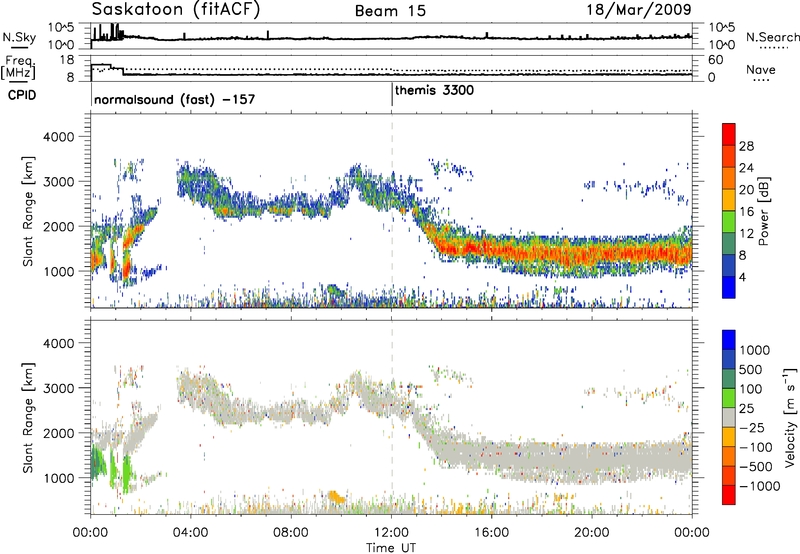The height and width of the screenshot is (554, 800).
Task: Click the date "18/Mar/2009"
Action: coord(639,9)
